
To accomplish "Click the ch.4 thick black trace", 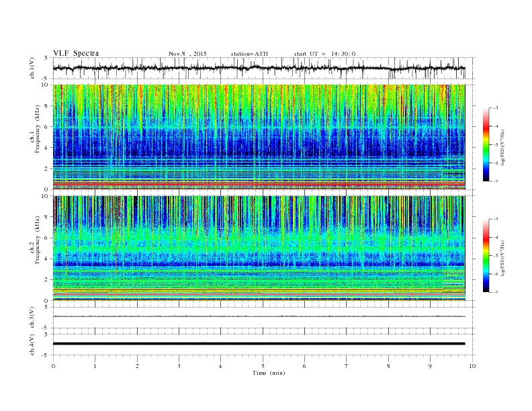I will (259, 344).
